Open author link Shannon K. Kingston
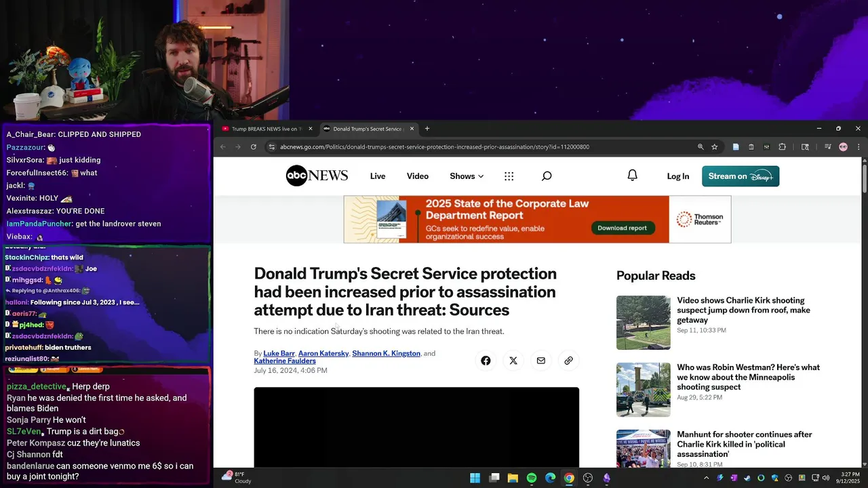 click(386, 353)
